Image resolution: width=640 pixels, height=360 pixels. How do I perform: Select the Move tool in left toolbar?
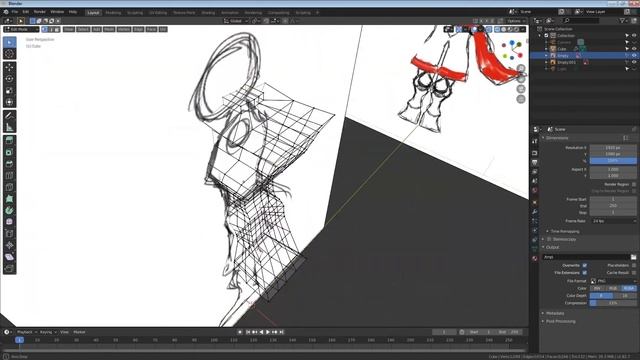pos(9,67)
